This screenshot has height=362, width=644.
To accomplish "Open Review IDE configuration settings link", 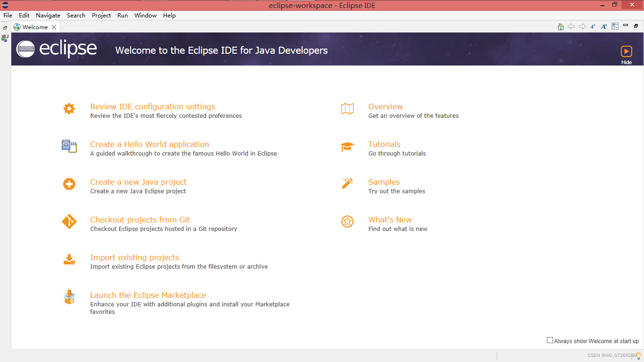I will coord(153,107).
